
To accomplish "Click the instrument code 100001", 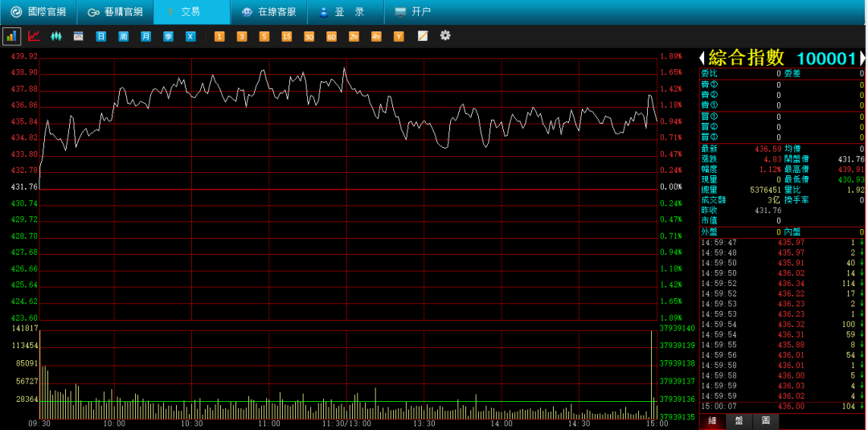I will (x=826, y=58).
